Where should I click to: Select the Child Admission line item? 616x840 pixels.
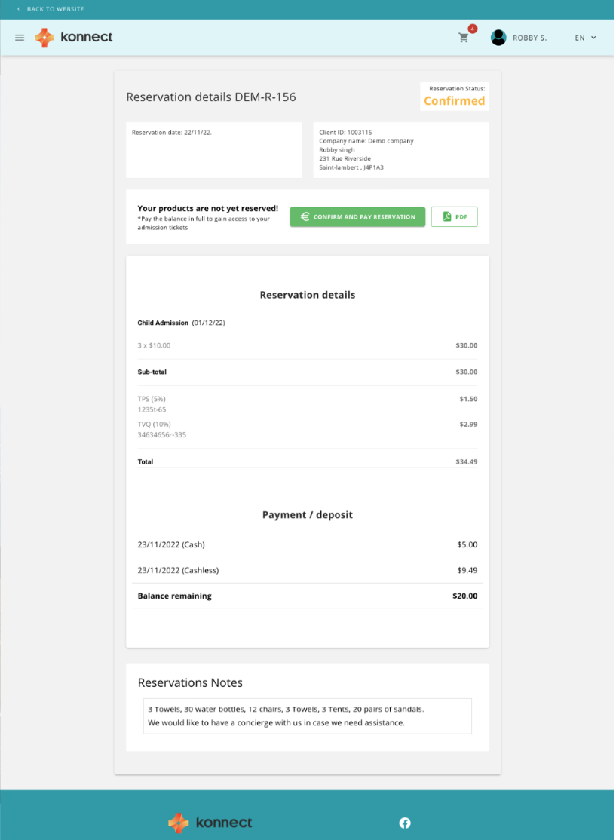click(163, 323)
